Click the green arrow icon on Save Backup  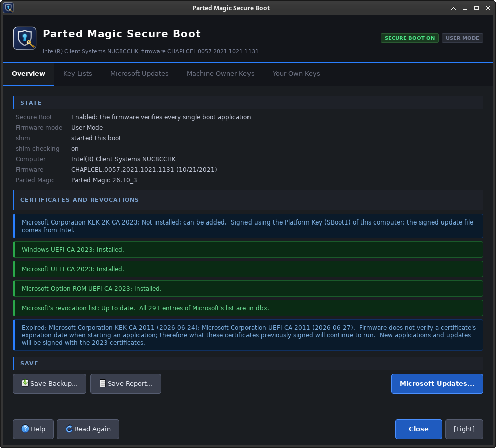25,383
